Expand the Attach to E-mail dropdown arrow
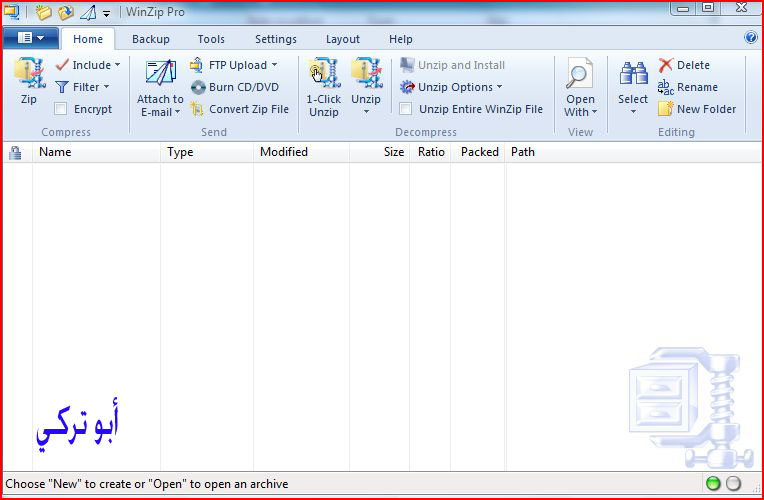The height and width of the screenshot is (500, 764). pos(177,112)
